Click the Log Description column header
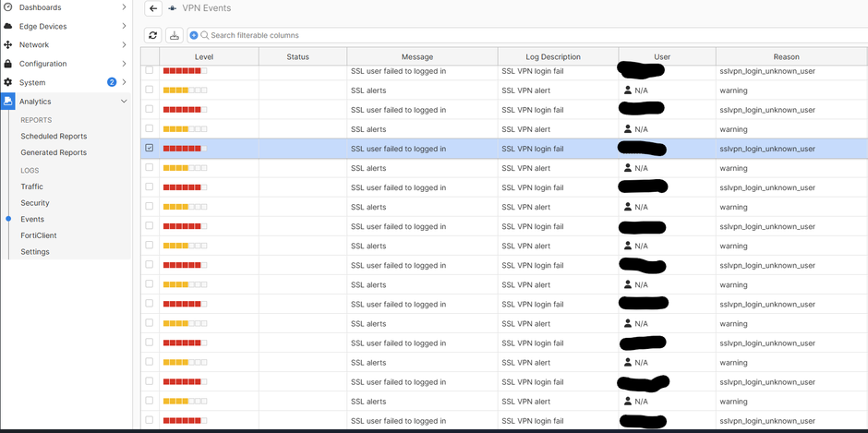 pos(558,56)
